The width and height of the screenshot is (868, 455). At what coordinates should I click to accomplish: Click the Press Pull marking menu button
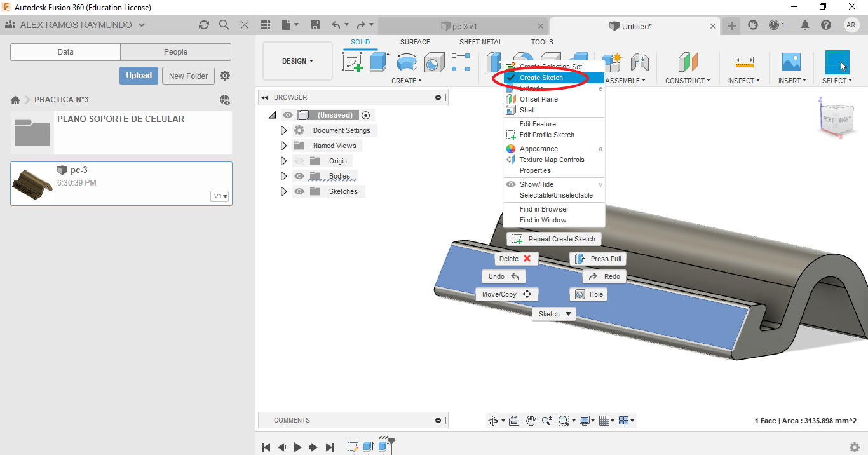click(598, 259)
